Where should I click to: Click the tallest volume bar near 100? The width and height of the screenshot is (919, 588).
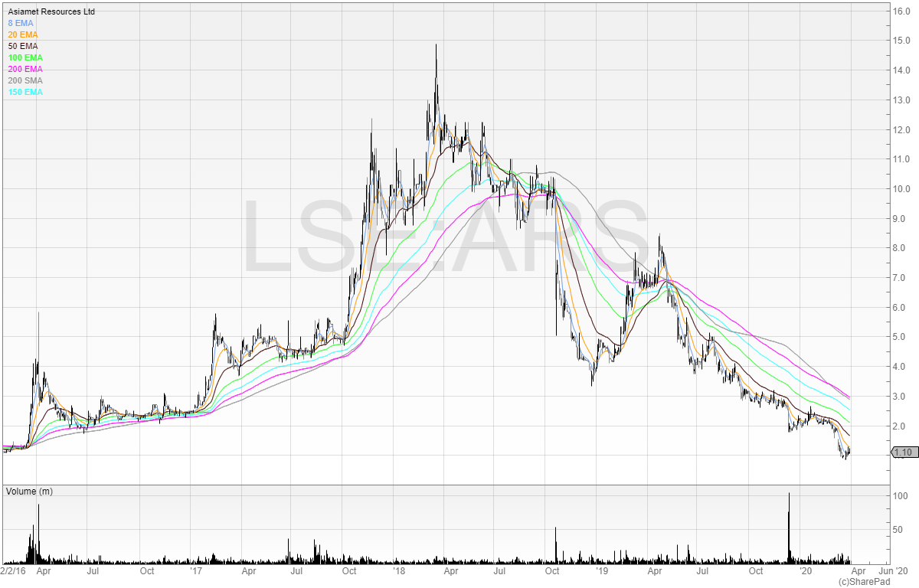click(x=789, y=528)
